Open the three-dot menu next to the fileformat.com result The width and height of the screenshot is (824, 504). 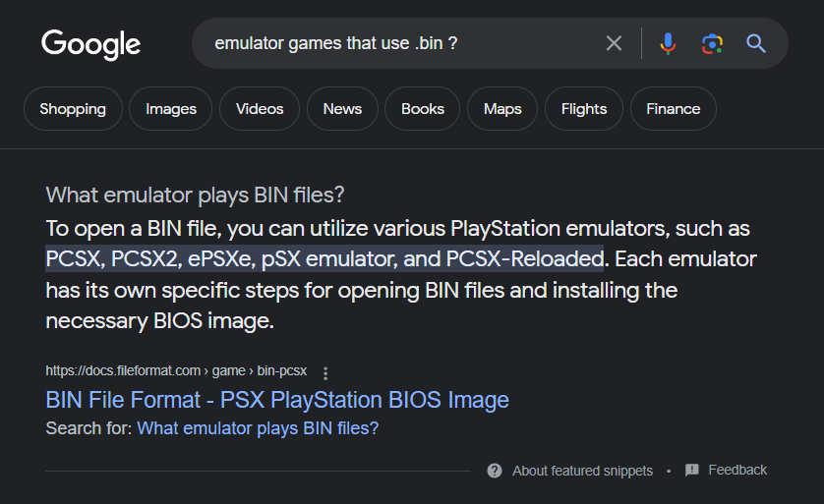[325, 372]
